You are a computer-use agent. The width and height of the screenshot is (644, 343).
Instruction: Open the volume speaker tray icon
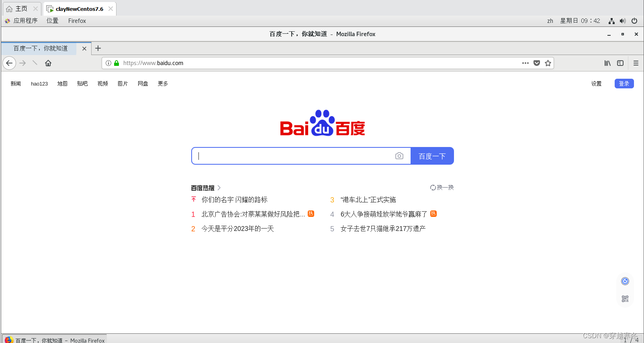[623, 21]
